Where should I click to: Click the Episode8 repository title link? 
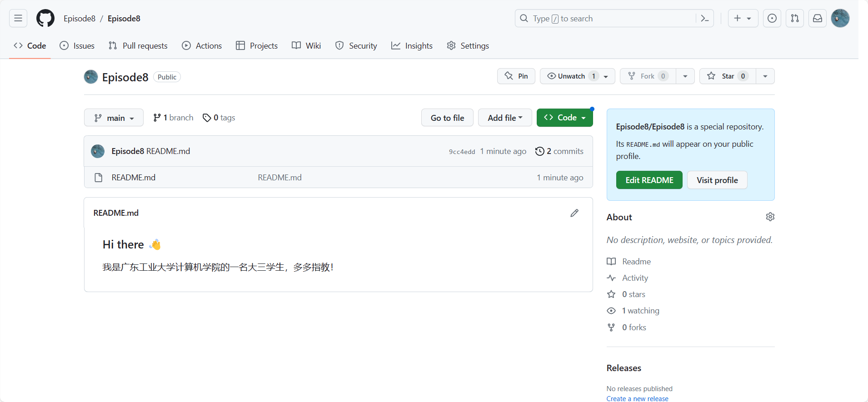point(125,77)
